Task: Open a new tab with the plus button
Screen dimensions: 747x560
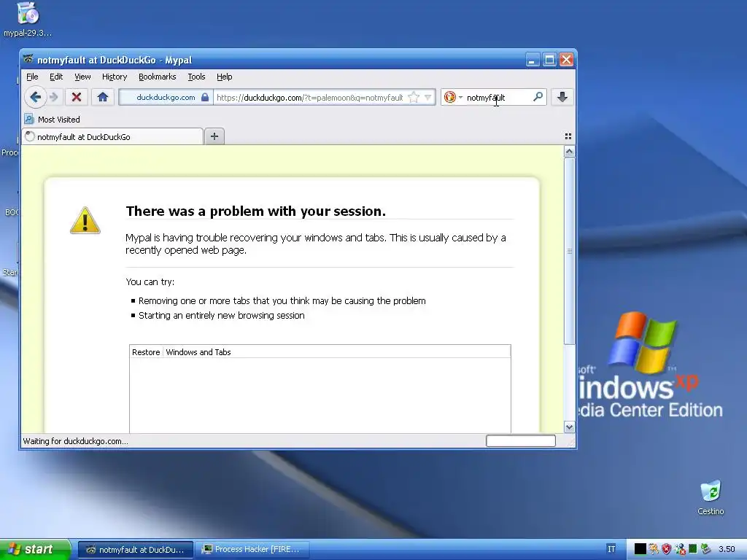Action: (214, 136)
